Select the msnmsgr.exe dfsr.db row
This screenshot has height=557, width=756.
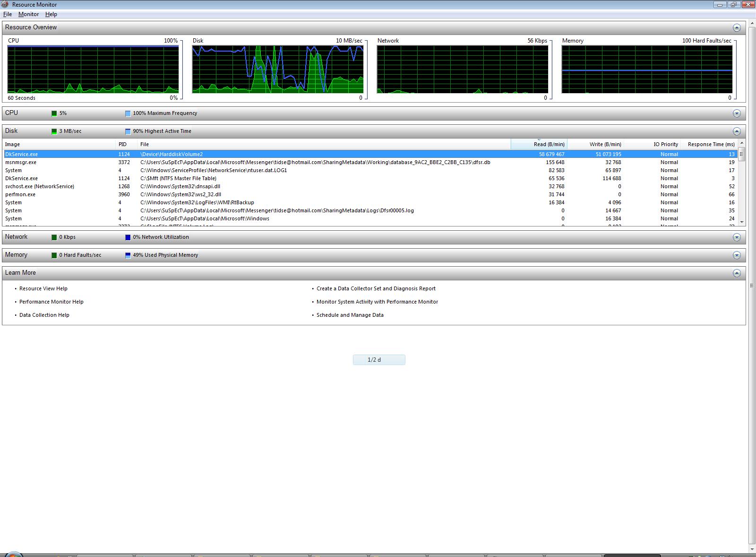370,162
